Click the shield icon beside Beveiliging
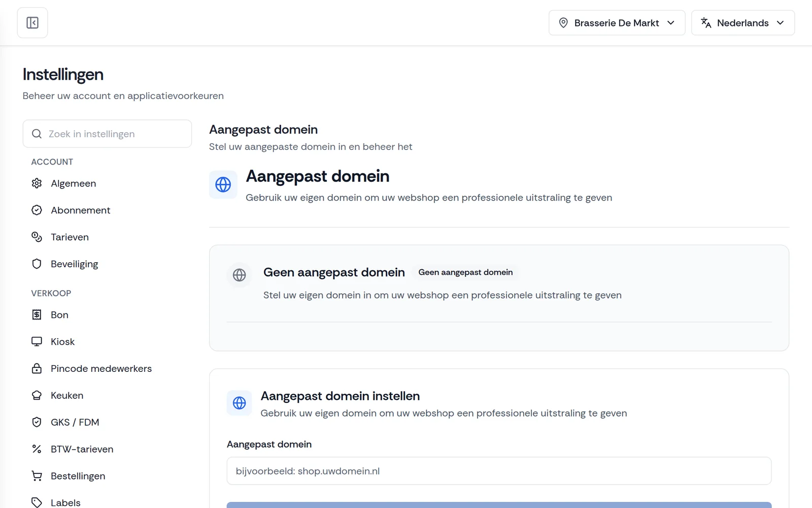 click(37, 264)
